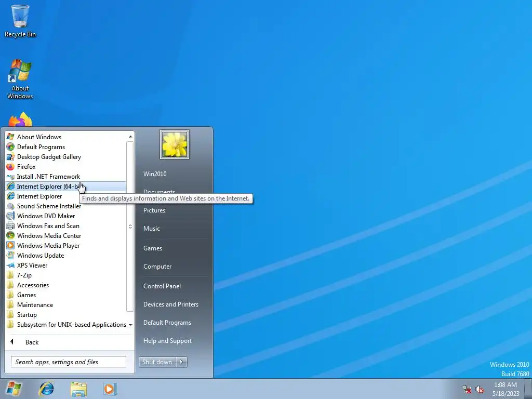Open Help and Support

[x=168, y=341]
